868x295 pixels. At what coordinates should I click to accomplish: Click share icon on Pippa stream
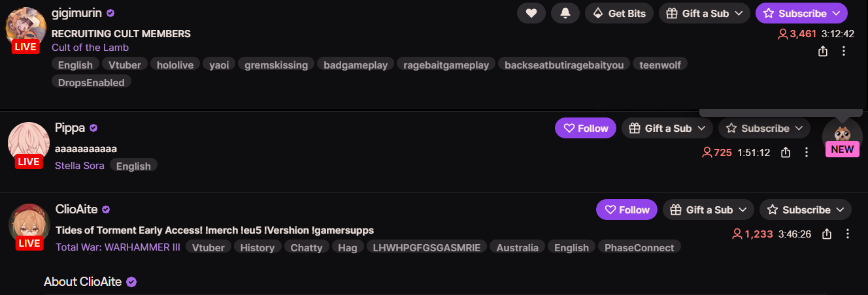[x=786, y=152]
